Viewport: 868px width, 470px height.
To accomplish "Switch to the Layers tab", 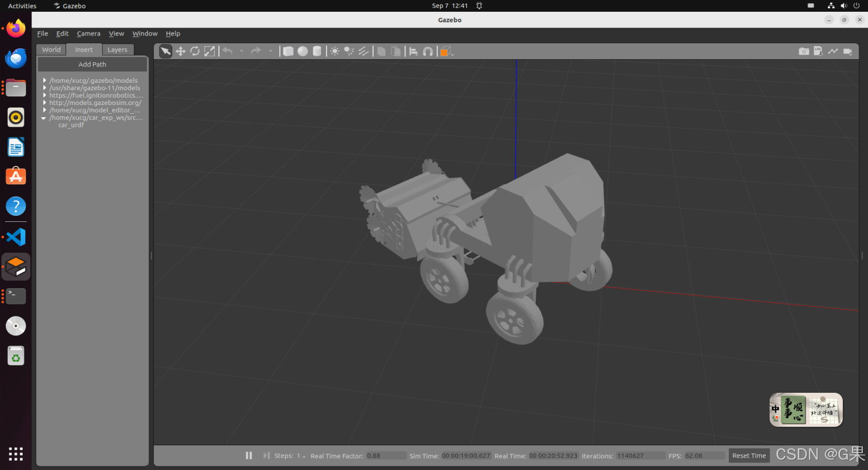I will (117, 49).
